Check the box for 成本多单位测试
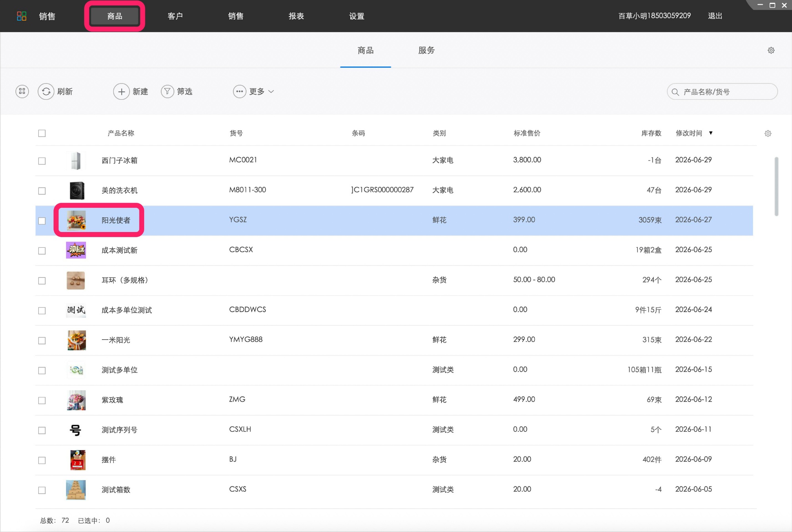Viewport: 792px width, 532px height. [x=42, y=311]
